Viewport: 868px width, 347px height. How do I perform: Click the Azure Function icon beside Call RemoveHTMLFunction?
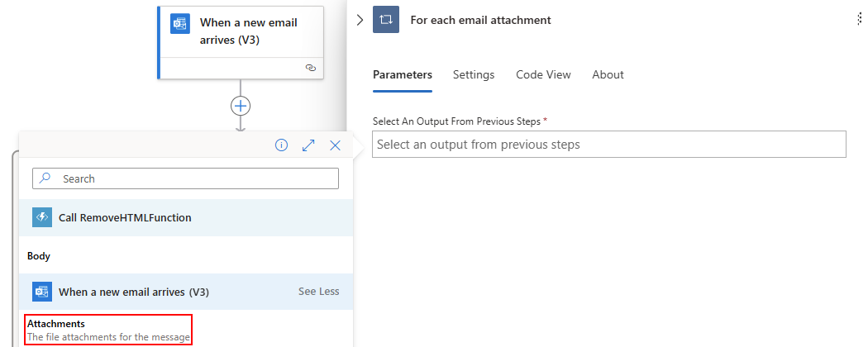(x=42, y=218)
